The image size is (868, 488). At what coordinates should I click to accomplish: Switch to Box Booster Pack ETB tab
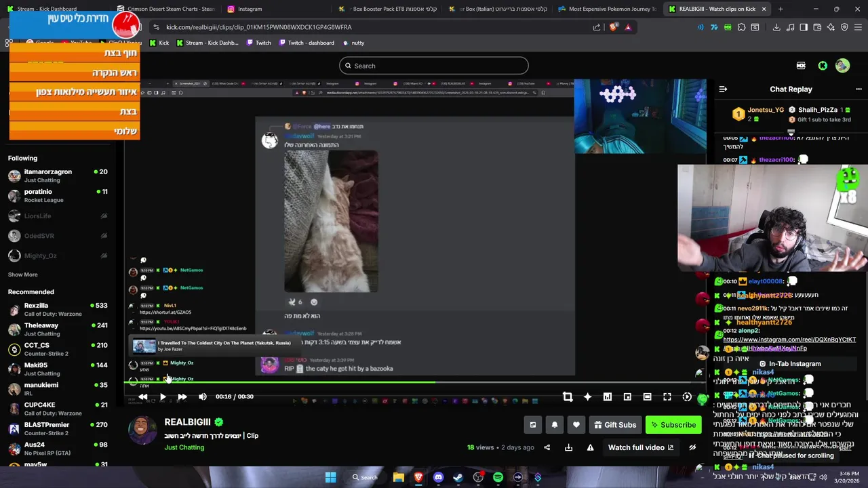pos(387,9)
